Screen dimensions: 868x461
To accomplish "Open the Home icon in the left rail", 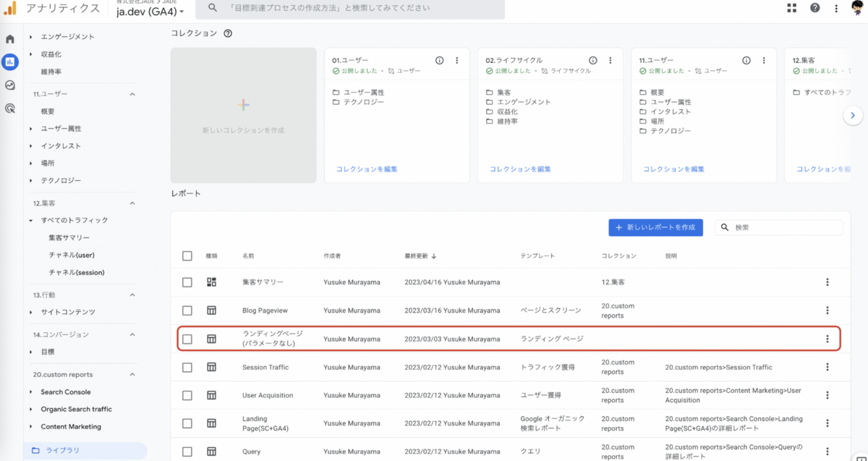I will click(x=9, y=38).
